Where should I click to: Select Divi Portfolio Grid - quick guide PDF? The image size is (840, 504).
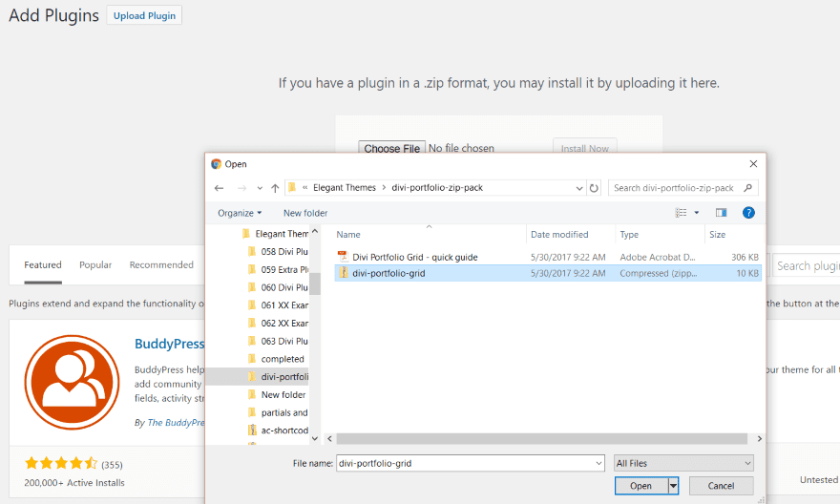click(x=548, y=257)
